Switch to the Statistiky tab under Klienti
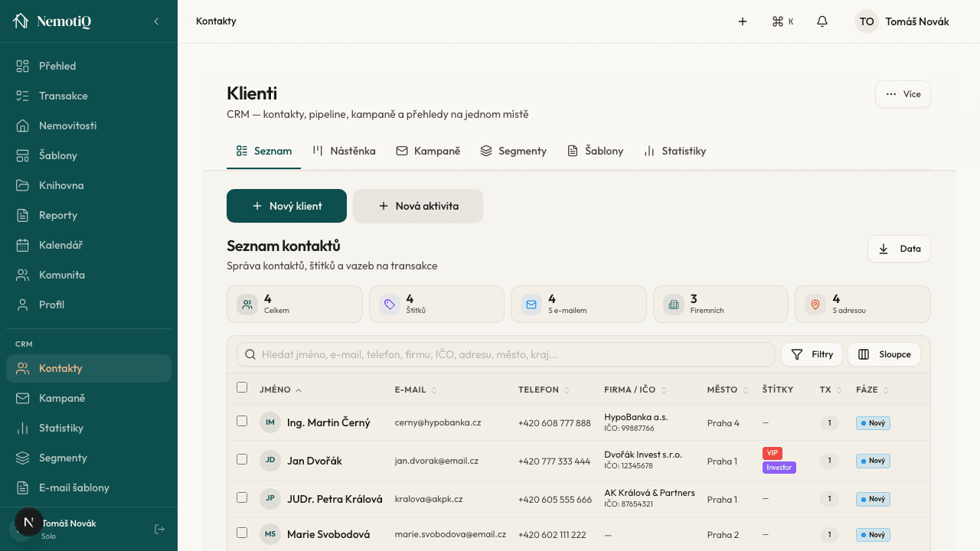 pyautogui.click(x=675, y=151)
